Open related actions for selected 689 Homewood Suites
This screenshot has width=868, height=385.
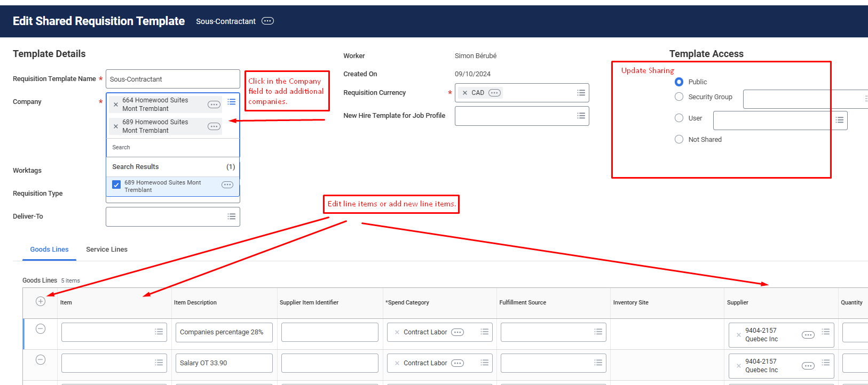point(214,126)
